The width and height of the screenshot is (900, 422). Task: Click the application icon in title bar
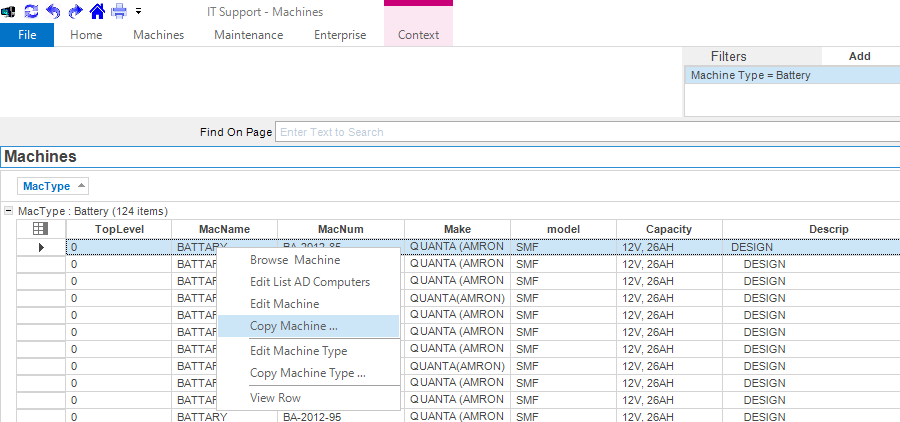point(9,11)
